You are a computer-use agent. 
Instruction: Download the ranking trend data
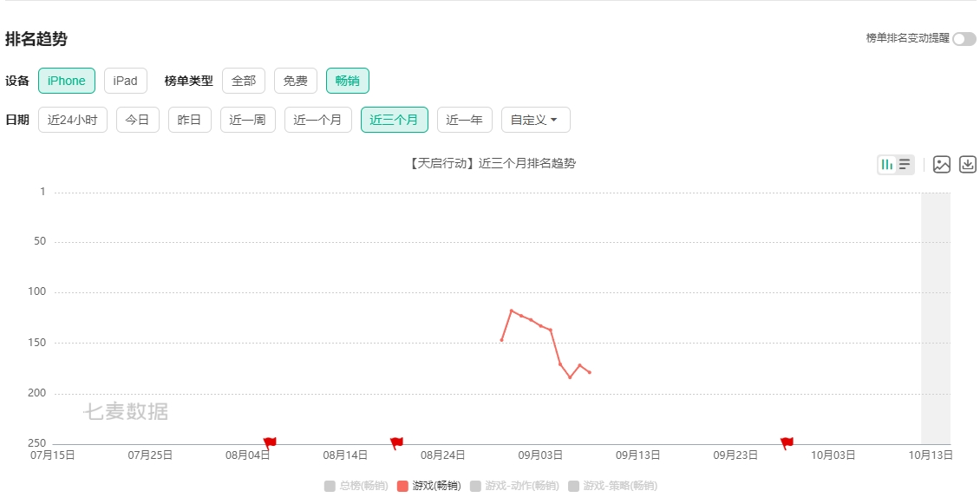(968, 165)
